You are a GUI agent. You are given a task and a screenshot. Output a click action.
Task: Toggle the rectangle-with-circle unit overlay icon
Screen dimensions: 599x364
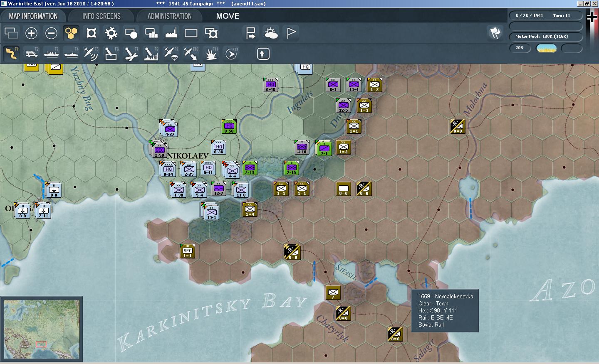click(x=131, y=33)
